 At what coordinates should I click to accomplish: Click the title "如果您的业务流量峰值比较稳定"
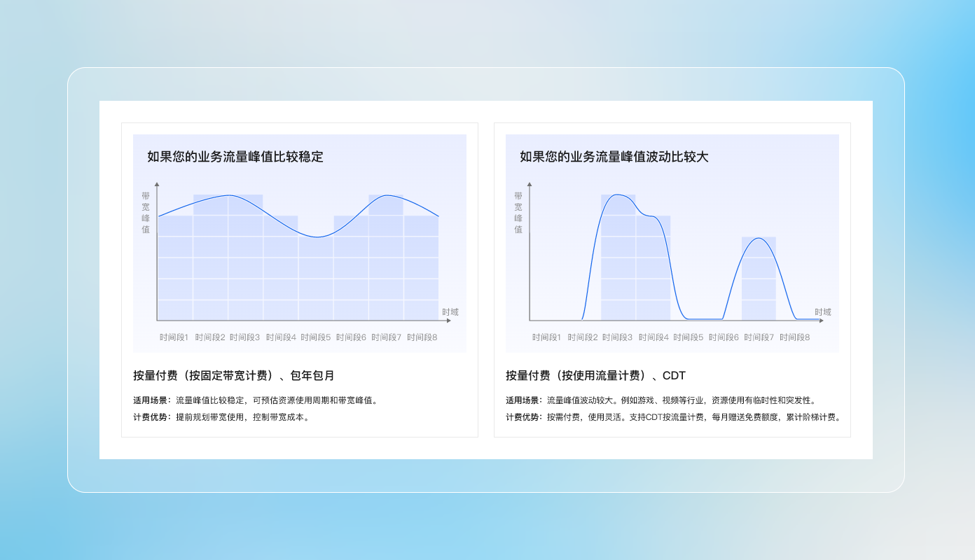click(235, 157)
